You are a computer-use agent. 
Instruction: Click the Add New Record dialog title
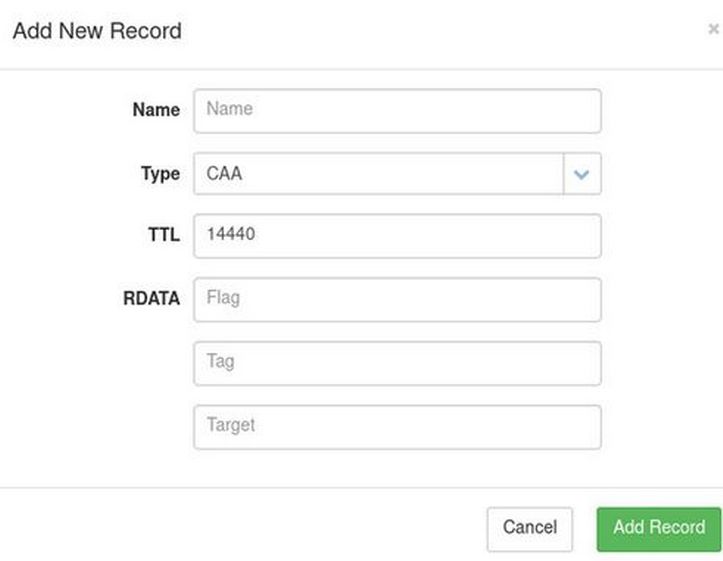click(x=97, y=31)
